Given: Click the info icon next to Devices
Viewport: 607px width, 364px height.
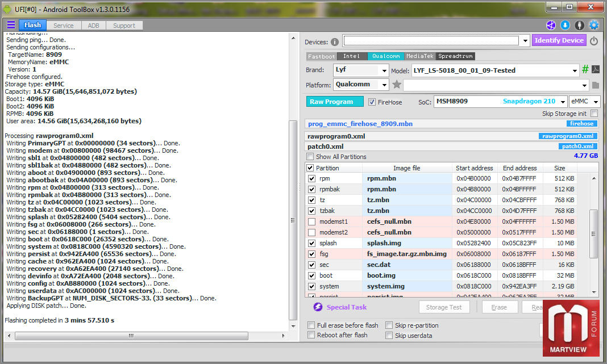Looking at the screenshot, I should [335, 42].
